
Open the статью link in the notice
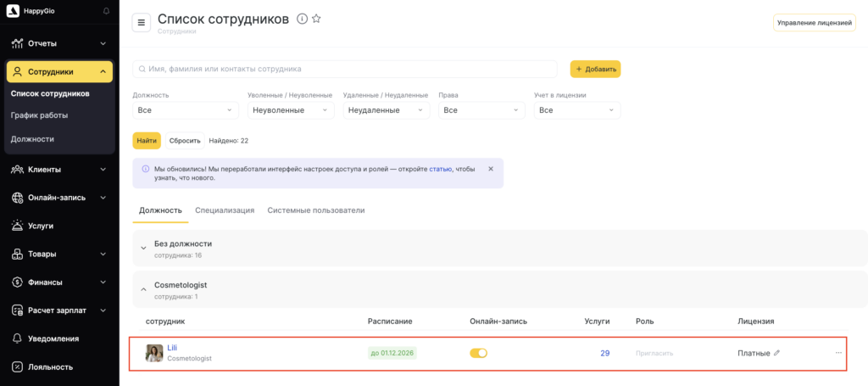tap(440, 169)
